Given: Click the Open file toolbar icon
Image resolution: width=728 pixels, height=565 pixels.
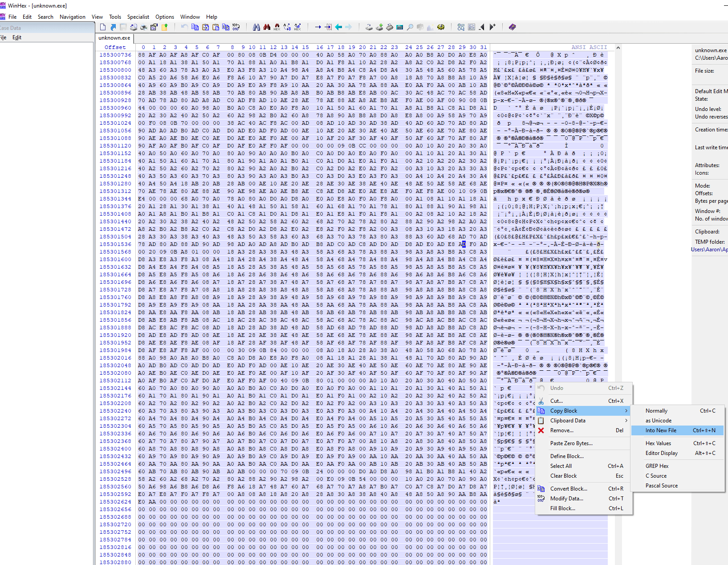Looking at the screenshot, I should click(x=113, y=27).
